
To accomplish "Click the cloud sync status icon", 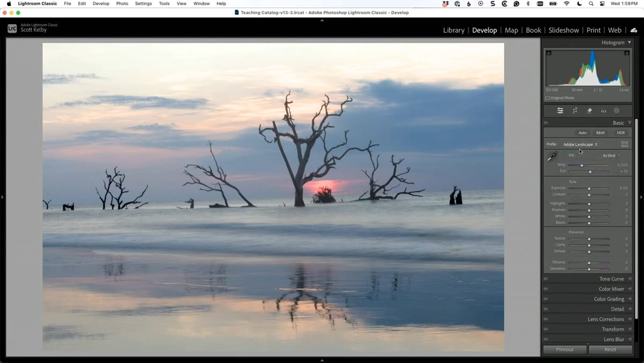I will (x=634, y=30).
